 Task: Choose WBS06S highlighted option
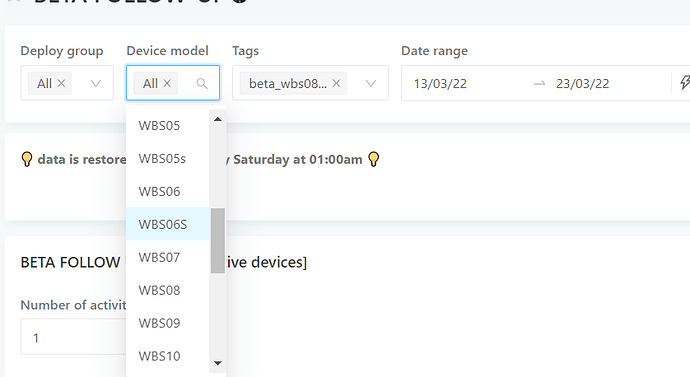pos(168,224)
